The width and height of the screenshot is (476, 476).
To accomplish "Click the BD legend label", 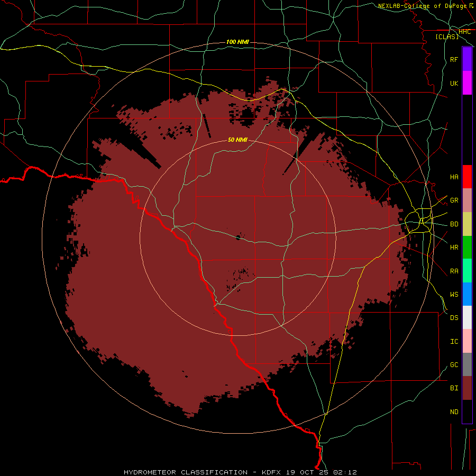I will pyautogui.click(x=454, y=224).
